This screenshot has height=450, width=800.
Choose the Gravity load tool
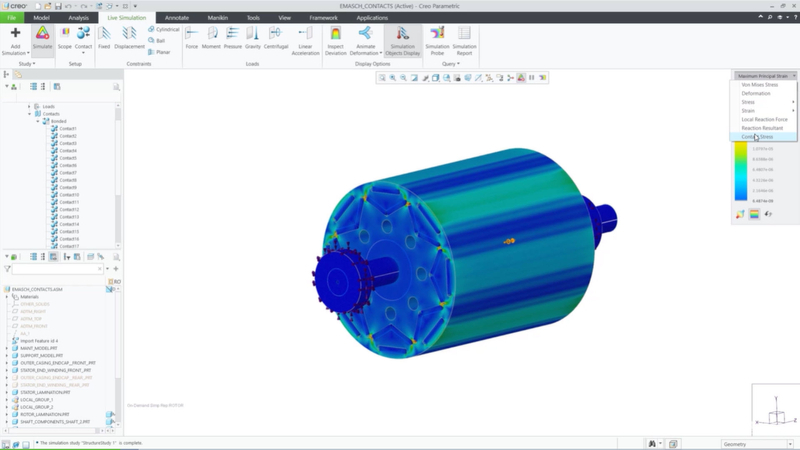click(253, 38)
